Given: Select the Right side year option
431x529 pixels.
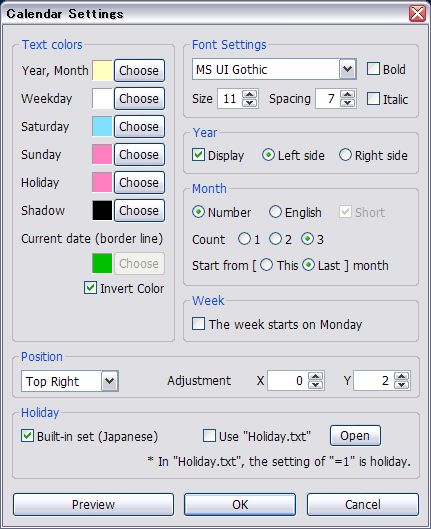Looking at the screenshot, I should point(345,155).
